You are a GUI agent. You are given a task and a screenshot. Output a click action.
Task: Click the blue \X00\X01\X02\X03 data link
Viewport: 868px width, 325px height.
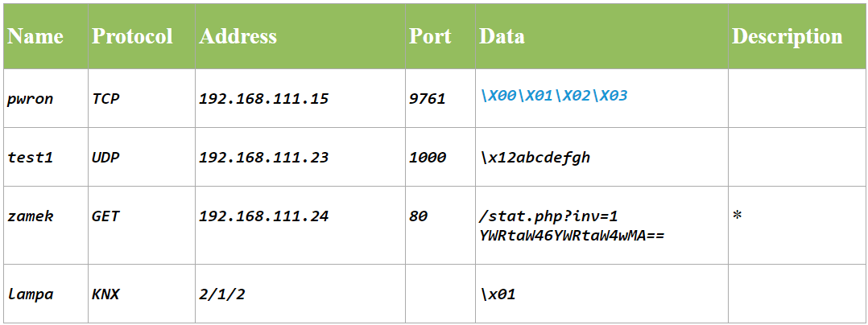553,97
